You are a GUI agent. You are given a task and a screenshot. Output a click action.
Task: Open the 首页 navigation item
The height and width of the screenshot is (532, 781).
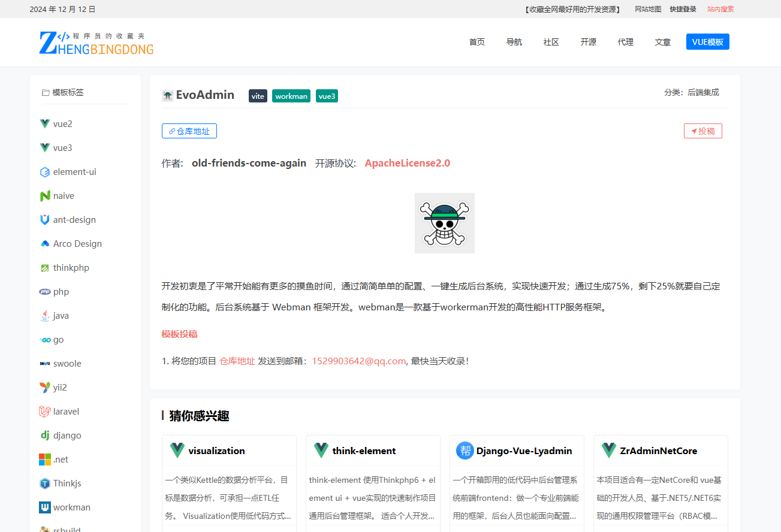pos(477,42)
